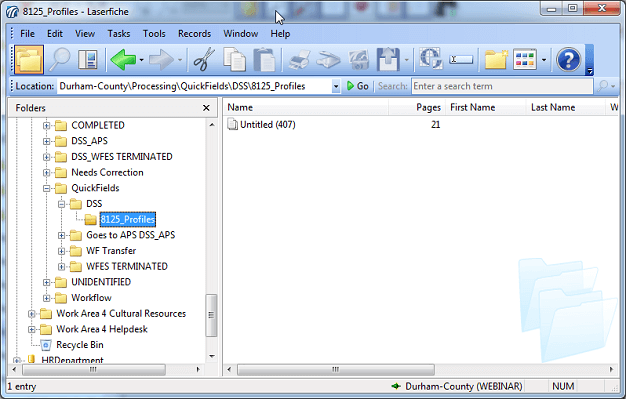Open the File menu
This screenshot has width=626, height=399.
27,34
